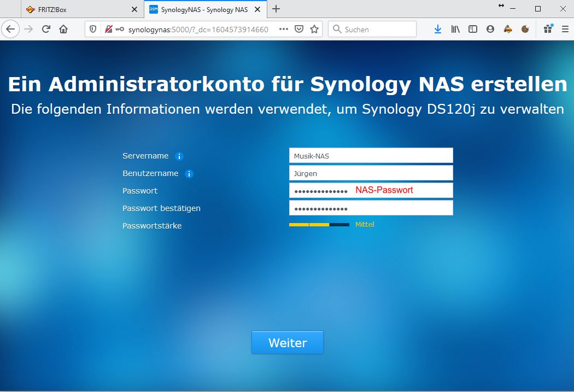The width and height of the screenshot is (574, 392).
Task: Open page actions three-dots menu
Action: tap(283, 30)
